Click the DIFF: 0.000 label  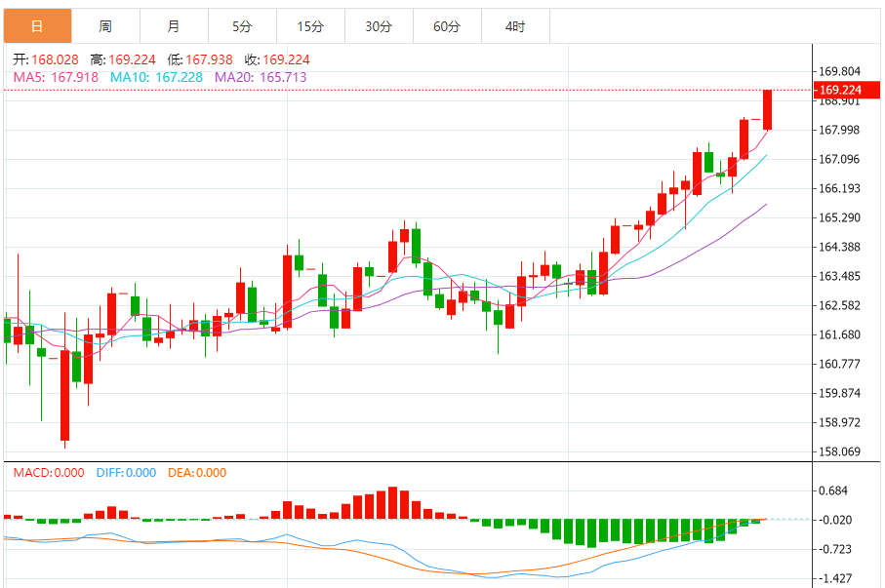126,473
